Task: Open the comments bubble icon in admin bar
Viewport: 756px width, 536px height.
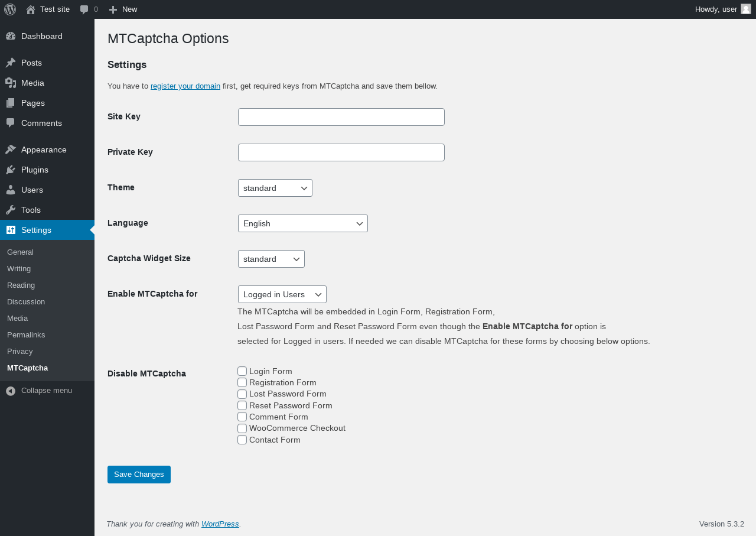Action: tap(84, 9)
